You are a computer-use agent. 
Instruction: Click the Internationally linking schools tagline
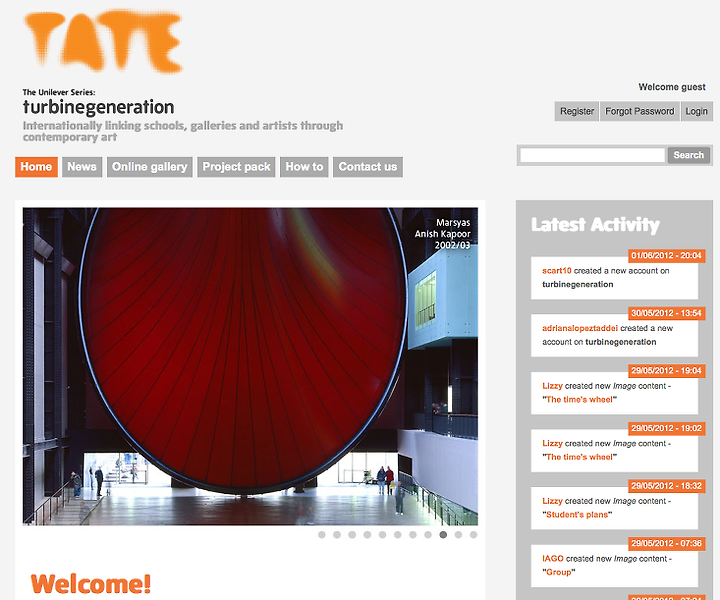[183, 131]
